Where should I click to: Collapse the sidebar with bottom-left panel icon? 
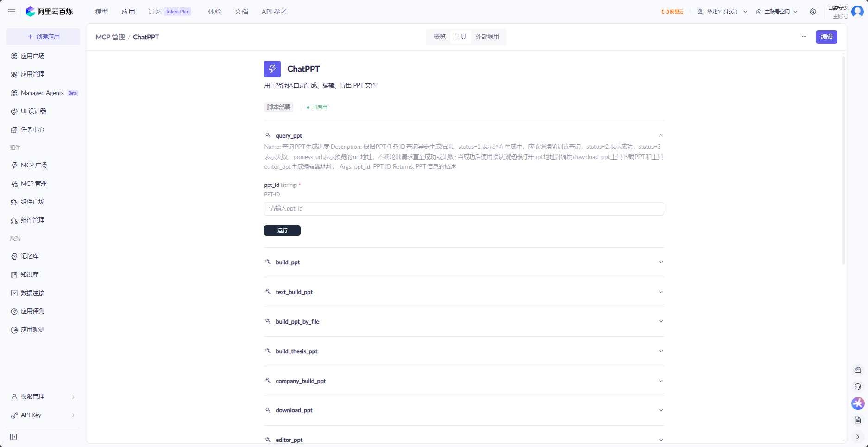[13, 437]
